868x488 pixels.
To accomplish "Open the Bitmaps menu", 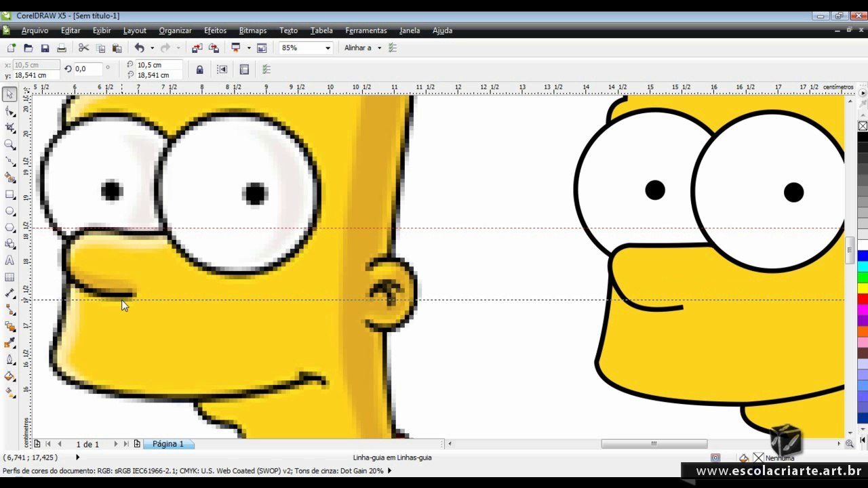I will [252, 30].
